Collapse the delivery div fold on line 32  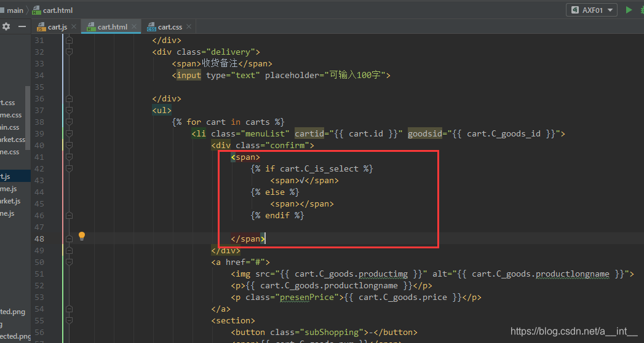(x=69, y=52)
